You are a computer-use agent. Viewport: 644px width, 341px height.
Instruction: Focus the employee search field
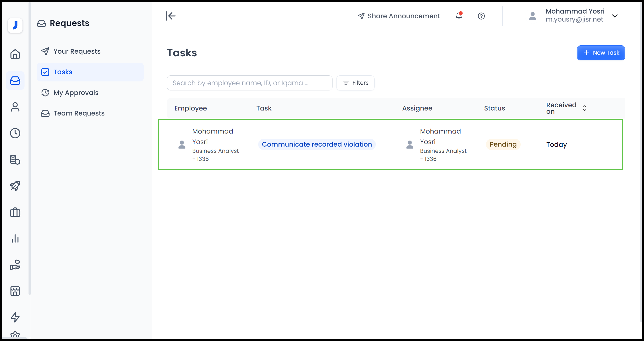(249, 83)
